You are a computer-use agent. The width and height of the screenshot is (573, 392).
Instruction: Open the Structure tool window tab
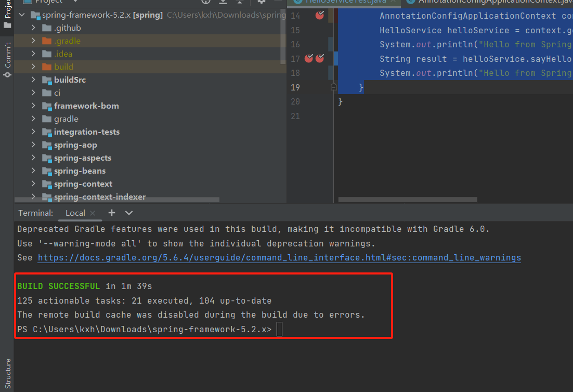(x=8, y=373)
